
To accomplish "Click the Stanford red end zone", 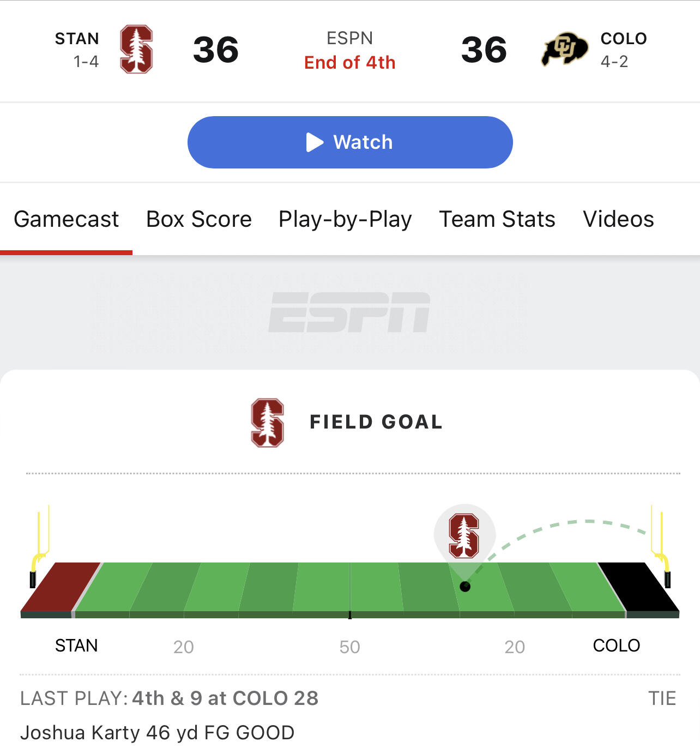I will [x=60, y=587].
